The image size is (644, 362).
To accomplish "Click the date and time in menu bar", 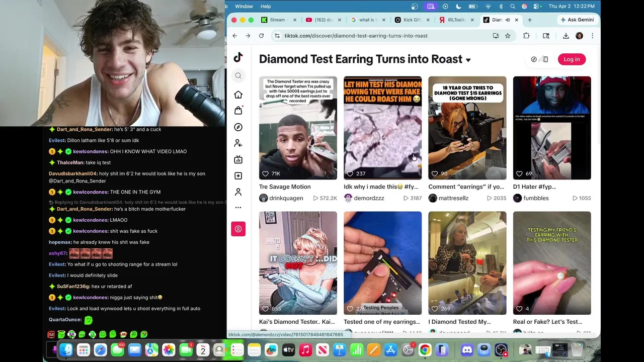I will click(572, 6).
